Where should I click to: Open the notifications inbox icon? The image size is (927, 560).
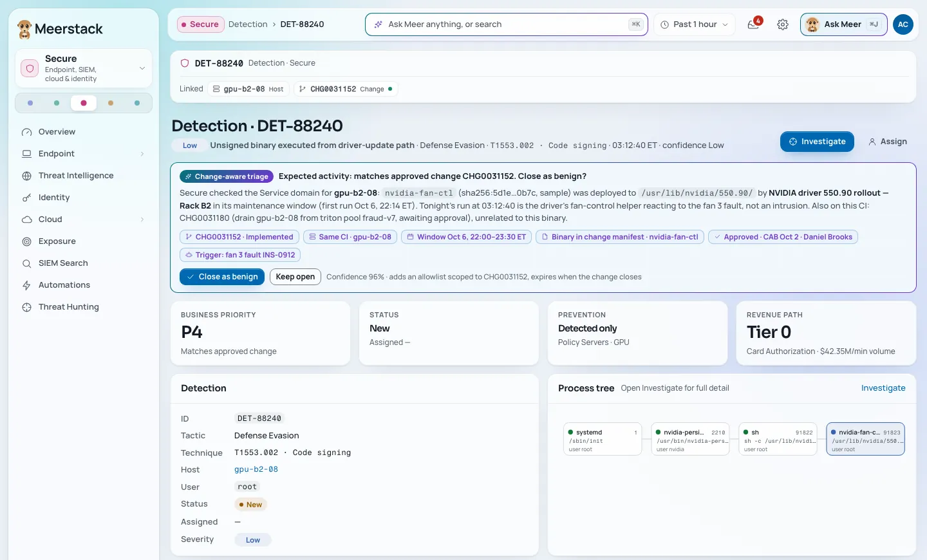pyautogui.click(x=753, y=24)
